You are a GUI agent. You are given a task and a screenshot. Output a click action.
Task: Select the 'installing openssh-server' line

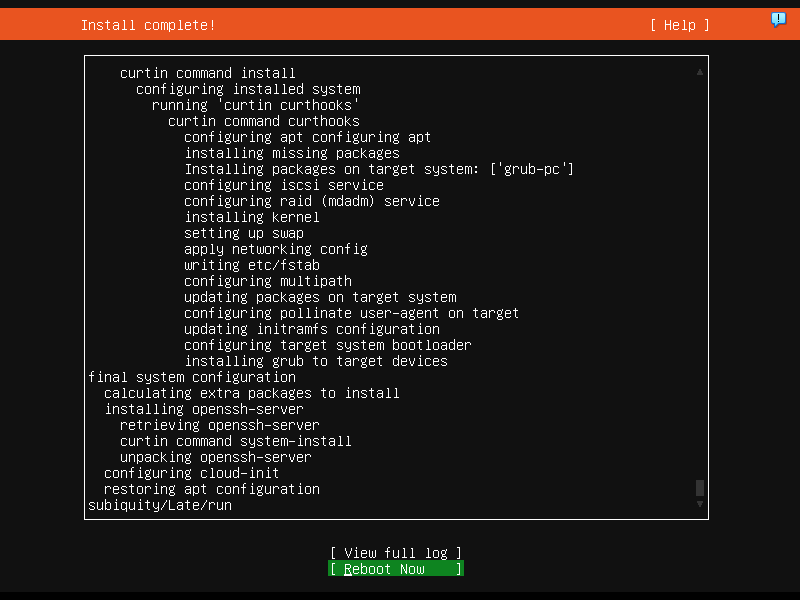pyautogui.click(x=204, y=409)
